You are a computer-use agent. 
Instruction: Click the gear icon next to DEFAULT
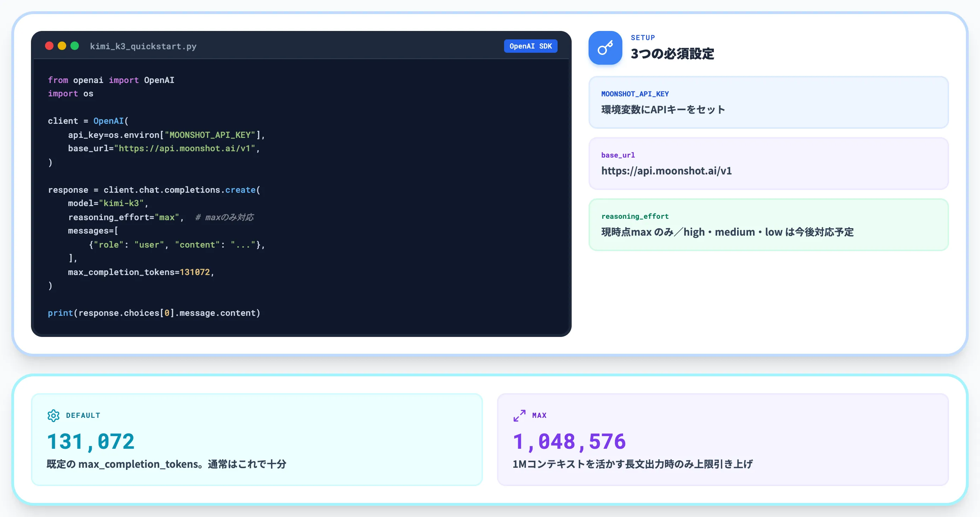pyautogui.click(x=53, y=415)
